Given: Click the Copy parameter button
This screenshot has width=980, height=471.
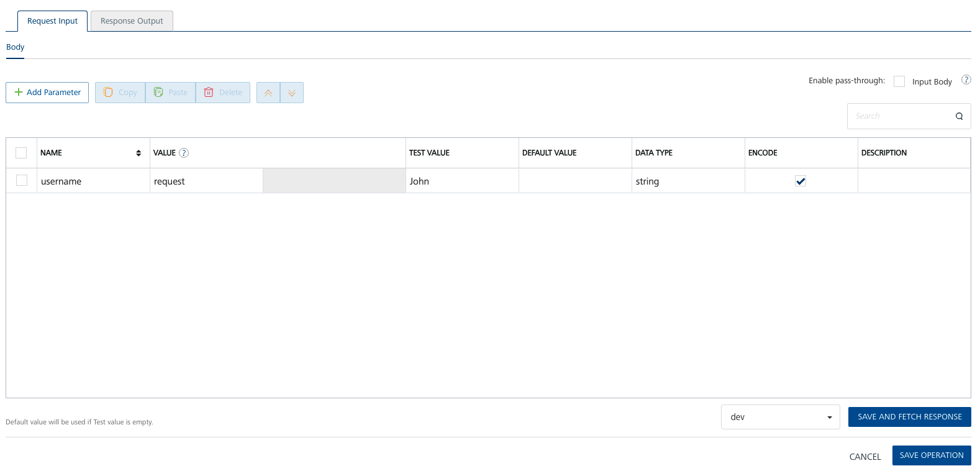Looking at the screenshot, I should point(120,93).
